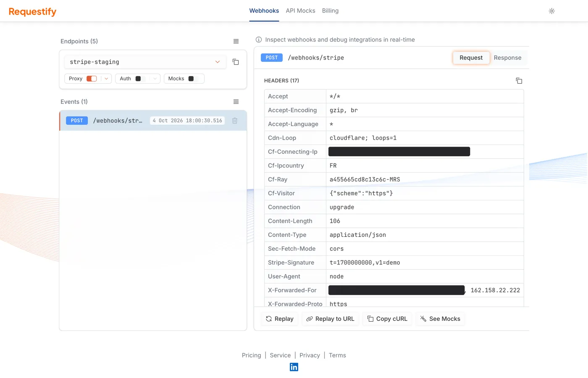Screen dimensions: 588x378
Task: Click the Content-Type value application/json
Action: coord(357,235)
